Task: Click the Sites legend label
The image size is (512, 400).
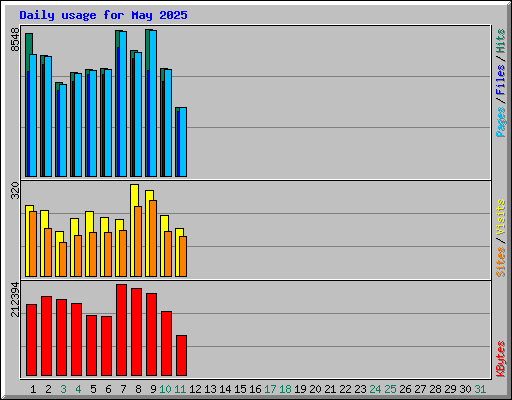Action: 500,262
